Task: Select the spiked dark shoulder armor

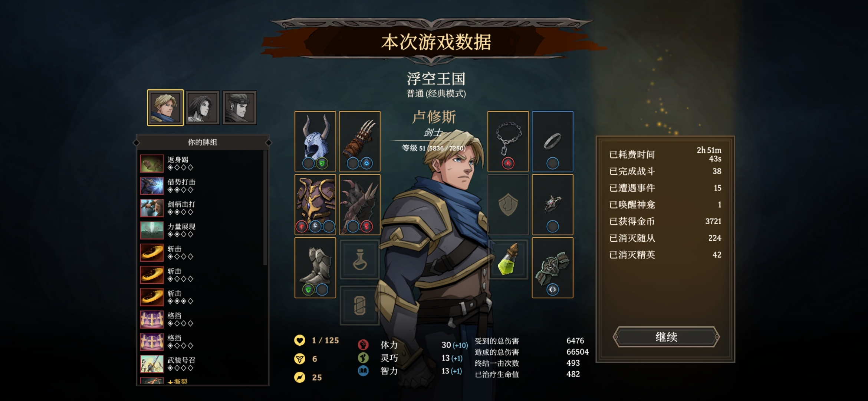Action: [360, 204]
